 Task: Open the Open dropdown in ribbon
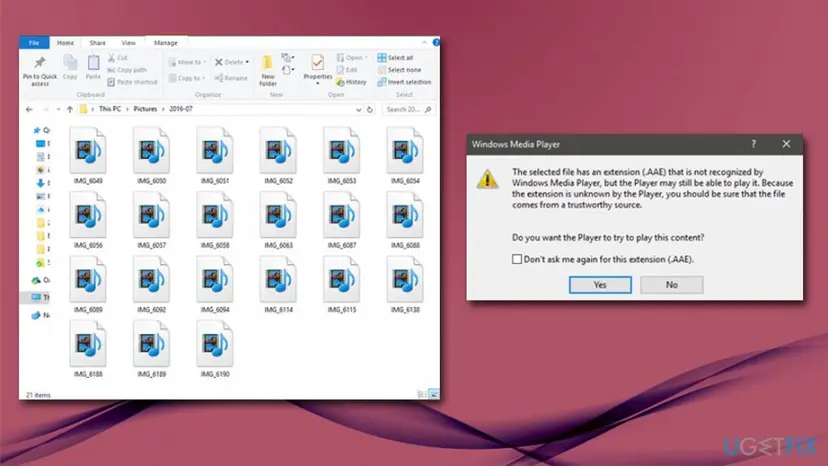(x=352, y=58)
